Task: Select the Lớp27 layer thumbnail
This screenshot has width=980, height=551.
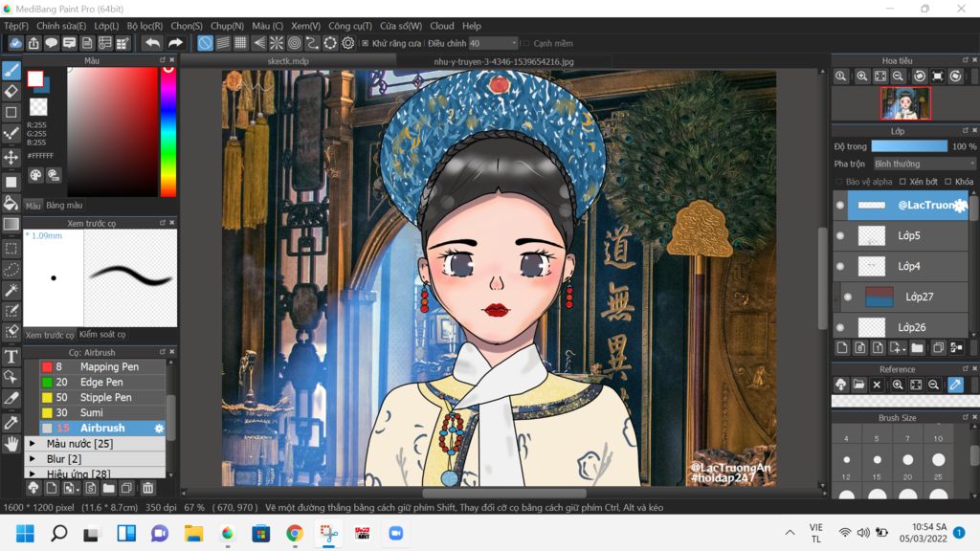Action: tap(879, 297)
